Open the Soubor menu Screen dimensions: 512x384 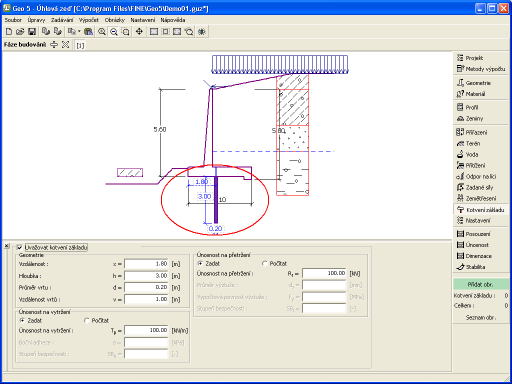coord(13,20)
